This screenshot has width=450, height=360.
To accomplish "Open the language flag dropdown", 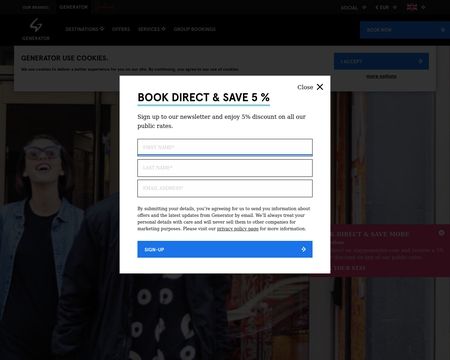I will (416, 7).
